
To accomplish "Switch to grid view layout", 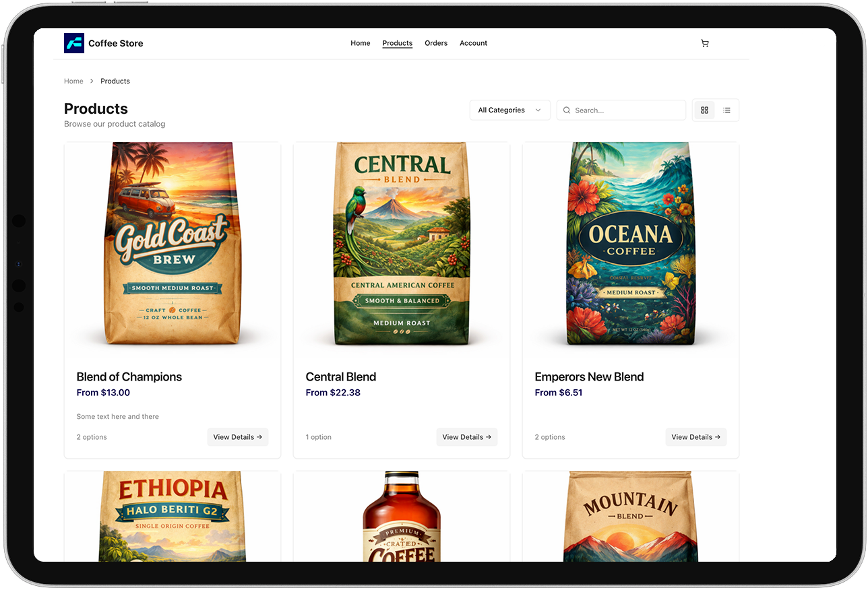I will (x=705, y=110).
